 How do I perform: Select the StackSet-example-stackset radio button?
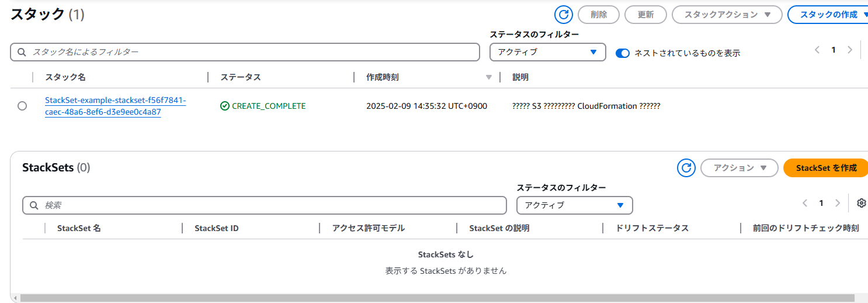click(22, 106)
